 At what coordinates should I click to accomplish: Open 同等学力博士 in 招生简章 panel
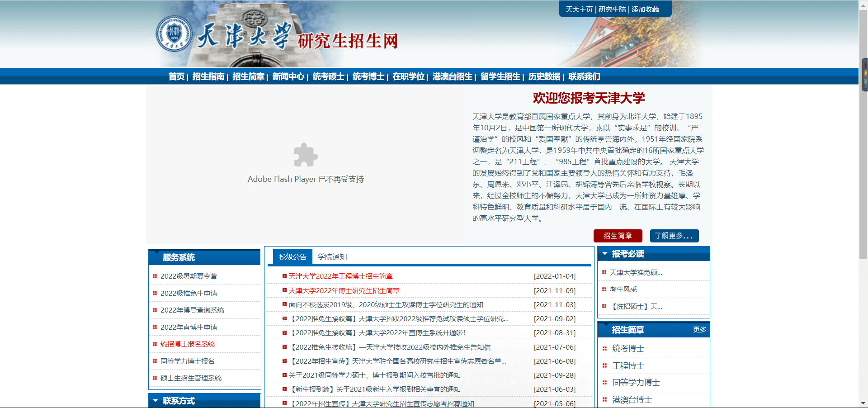[x=636, y=382]
